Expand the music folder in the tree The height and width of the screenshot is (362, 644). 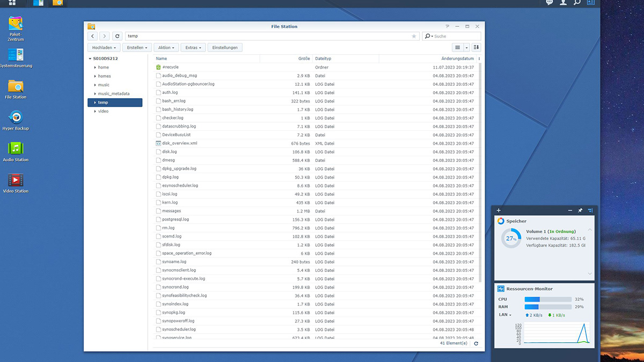(x=95, y=85)
